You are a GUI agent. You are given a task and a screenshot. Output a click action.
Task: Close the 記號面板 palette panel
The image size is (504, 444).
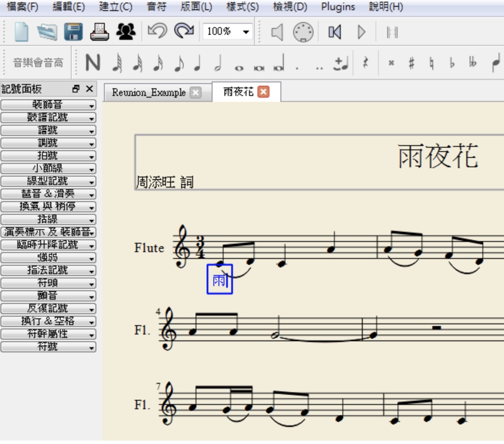coord(90,89)
